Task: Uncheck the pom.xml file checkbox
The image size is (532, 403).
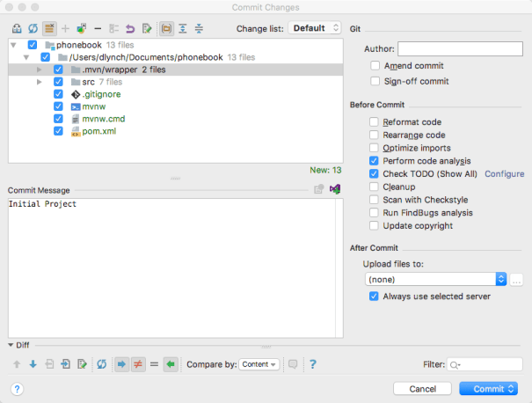Action: [58, 131]
